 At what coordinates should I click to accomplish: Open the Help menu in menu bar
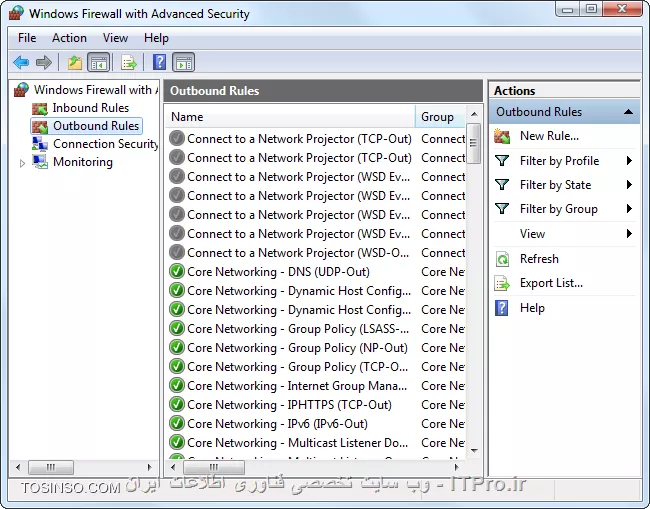click(156, 38)
